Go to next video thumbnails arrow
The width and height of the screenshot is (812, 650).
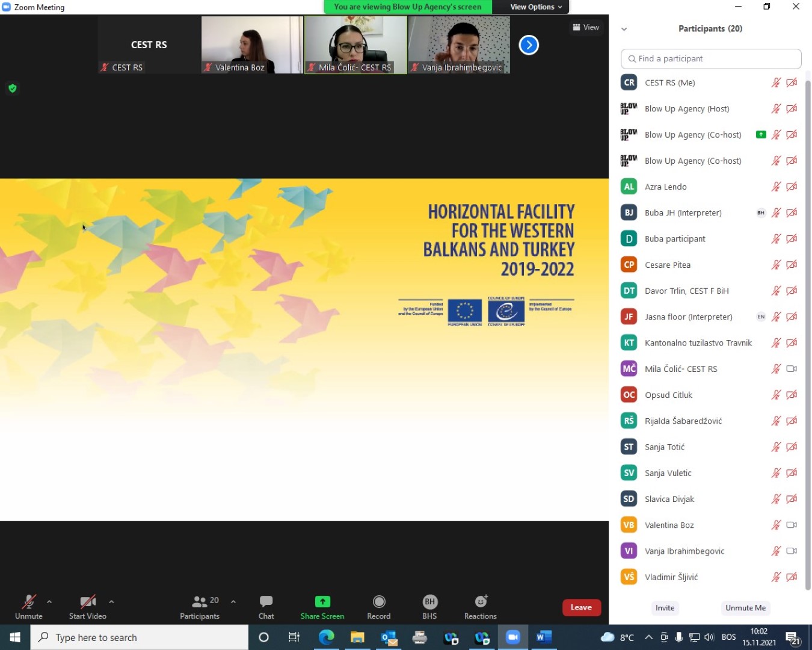point(529,45)
